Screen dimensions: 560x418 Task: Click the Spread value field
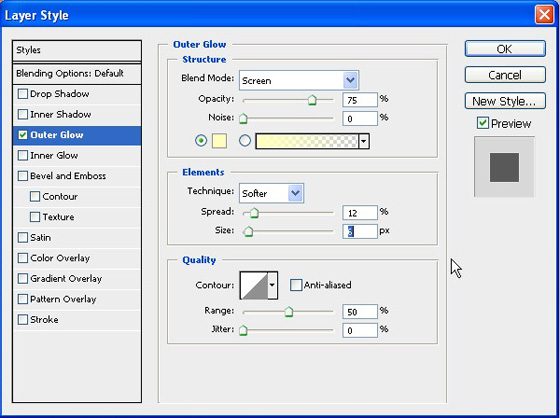[x=360, y=213]
